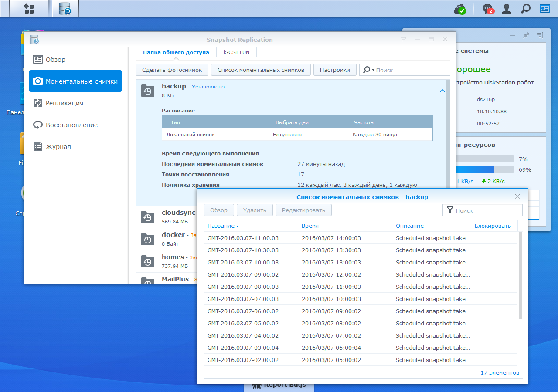Click the Каждые 30 минут frequency cell
Image resolution: width=558 pixels, height=392 pixels.
click(375, 135)
